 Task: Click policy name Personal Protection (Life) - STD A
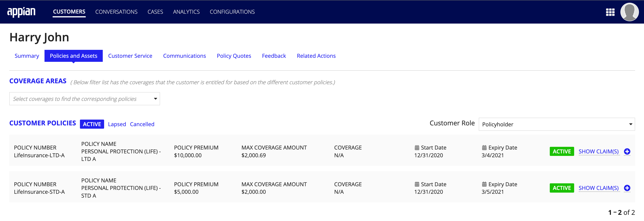point(121,192)
